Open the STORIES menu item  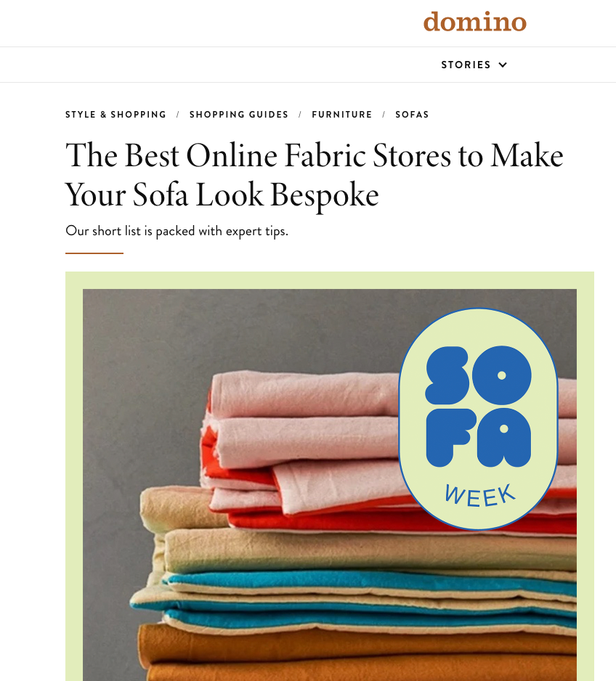(x=466, y=65)
